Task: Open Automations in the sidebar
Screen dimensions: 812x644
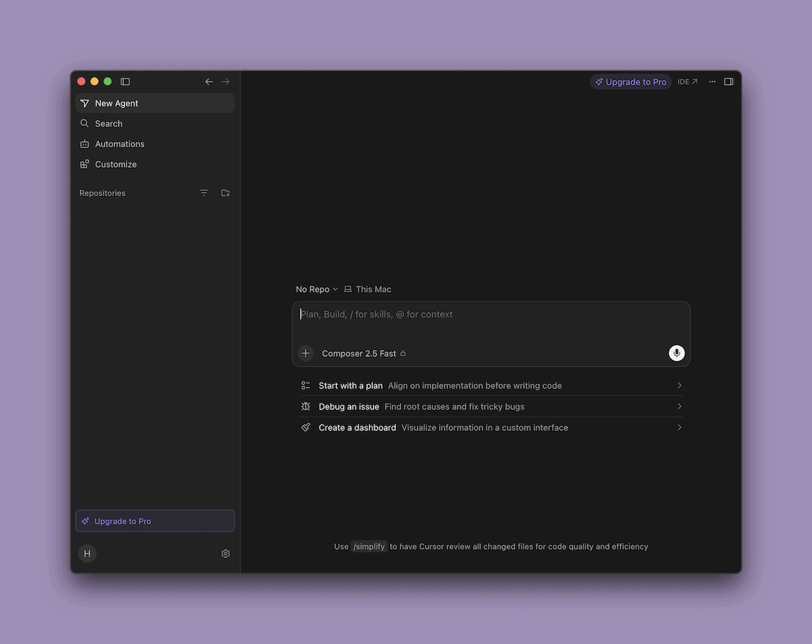Action: (x=155, y=144)
